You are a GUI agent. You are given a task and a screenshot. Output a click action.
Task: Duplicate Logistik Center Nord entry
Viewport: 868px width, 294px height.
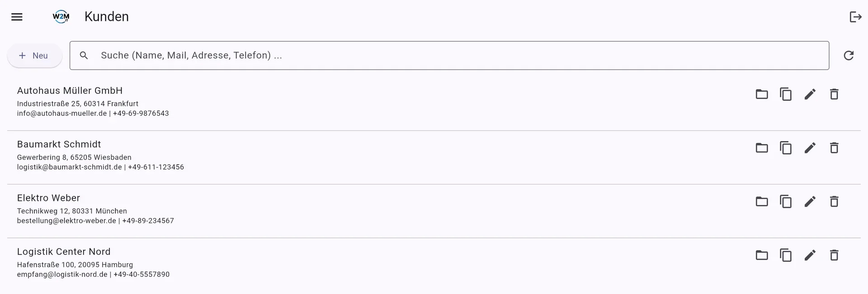786,255
